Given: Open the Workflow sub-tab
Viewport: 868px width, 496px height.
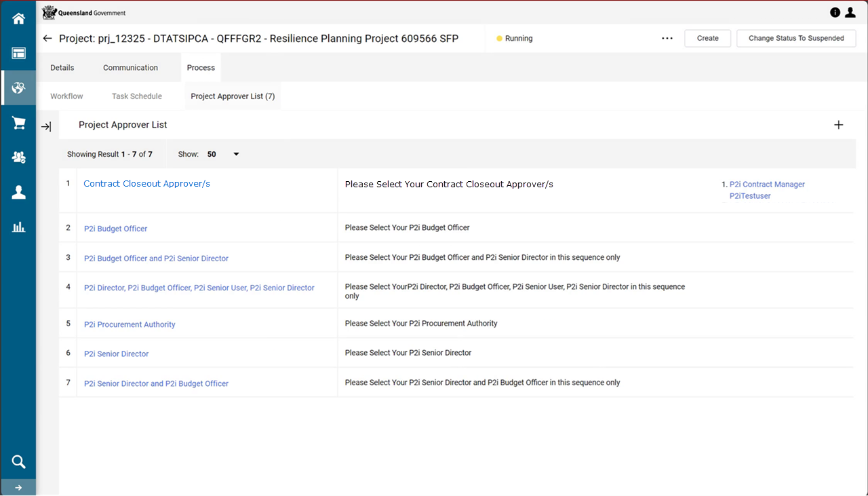Looking at the screenshot, I should click(x=66, y=96).
